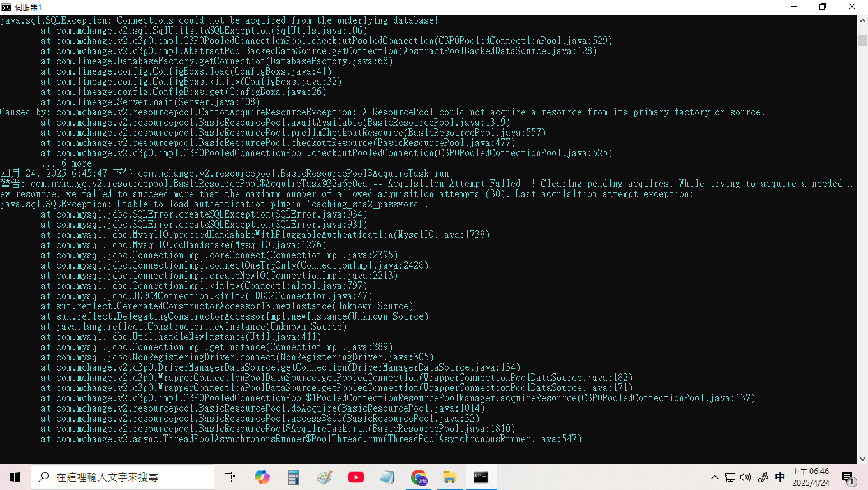Open the volume tray icon
868x490 pixels.
pos(746,477)
